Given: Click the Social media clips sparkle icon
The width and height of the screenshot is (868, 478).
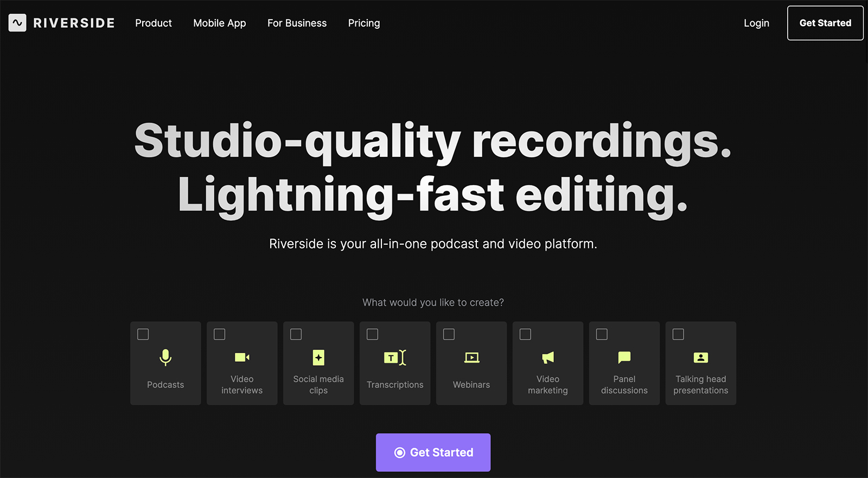Looking at the screenshot, I should [318, 358].
